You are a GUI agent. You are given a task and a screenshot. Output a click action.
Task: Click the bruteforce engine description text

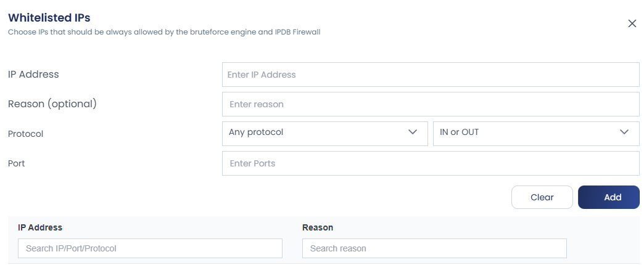click(163, 31)
